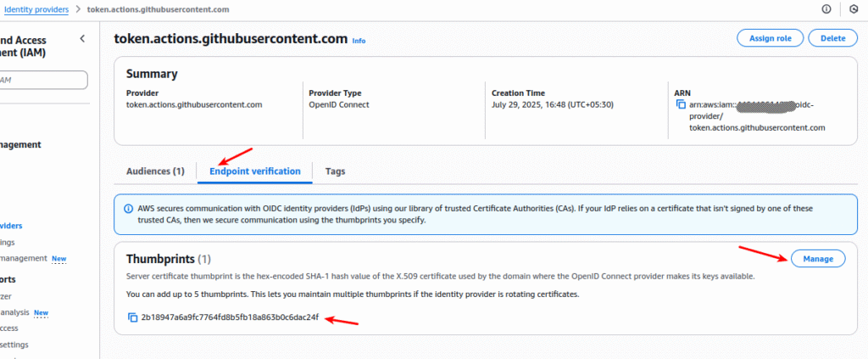Click the New badge beside analysis item

click(41, 312)
